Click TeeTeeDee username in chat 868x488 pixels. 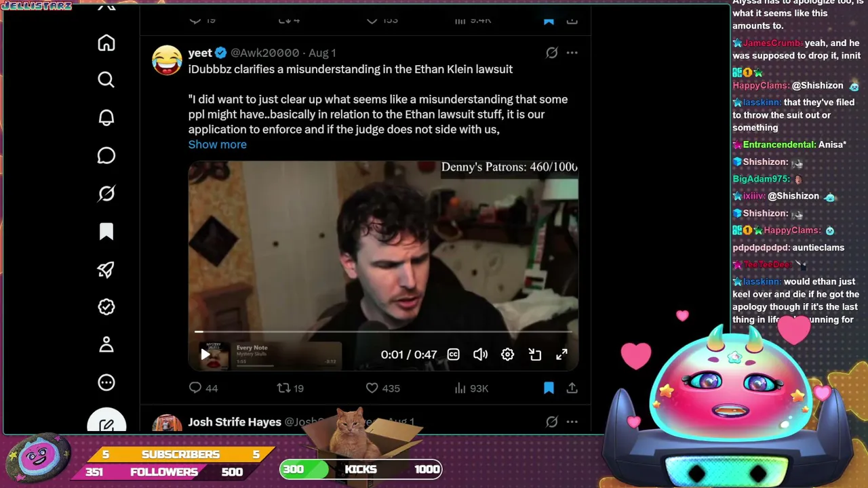coord(767,264)
